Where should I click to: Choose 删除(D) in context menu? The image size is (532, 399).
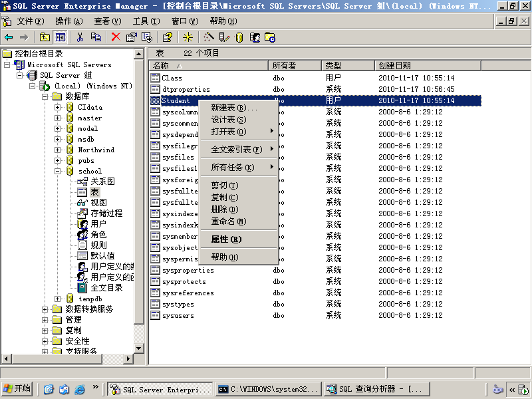[x=239, y=209]
